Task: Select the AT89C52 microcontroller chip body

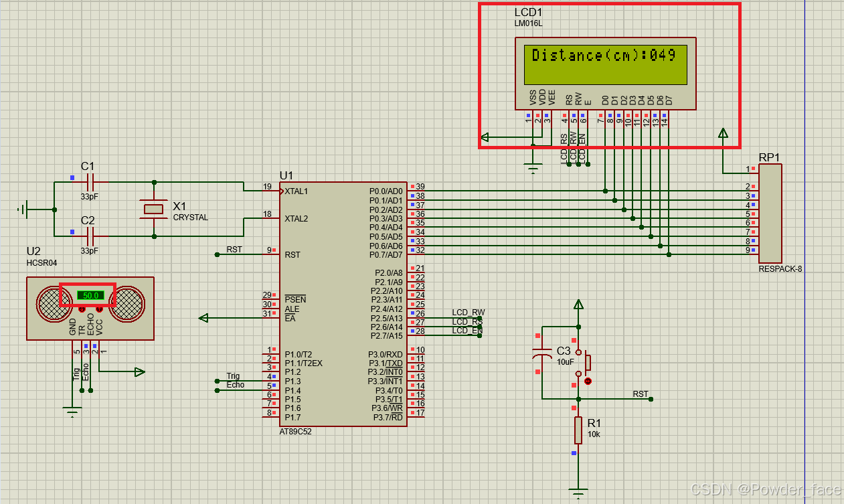Action: [x=344, y=304]
